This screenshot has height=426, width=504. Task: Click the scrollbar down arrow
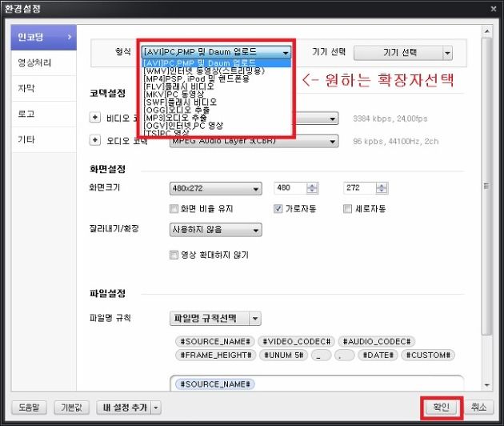(x=487, y=385)
